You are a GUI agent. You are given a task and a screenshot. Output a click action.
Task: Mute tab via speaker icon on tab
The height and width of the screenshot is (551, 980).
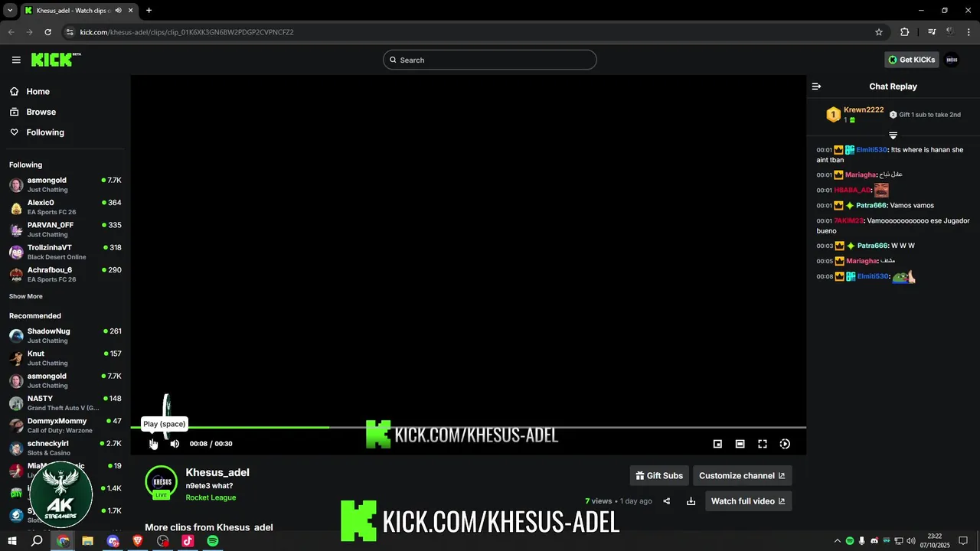click(x=119, y=11)
